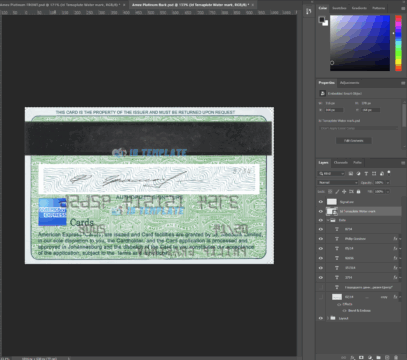Filter layers by type layers icon
Screen dimensions: 407x360
366,174
